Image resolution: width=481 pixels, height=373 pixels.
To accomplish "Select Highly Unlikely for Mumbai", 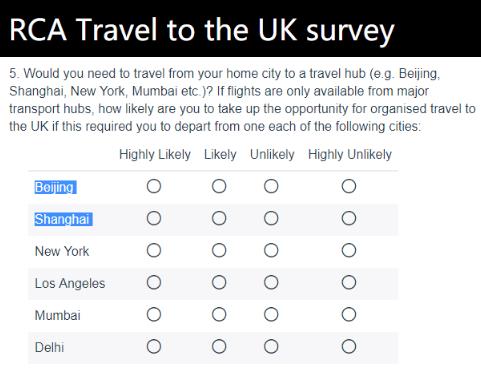I will [349, 314].
